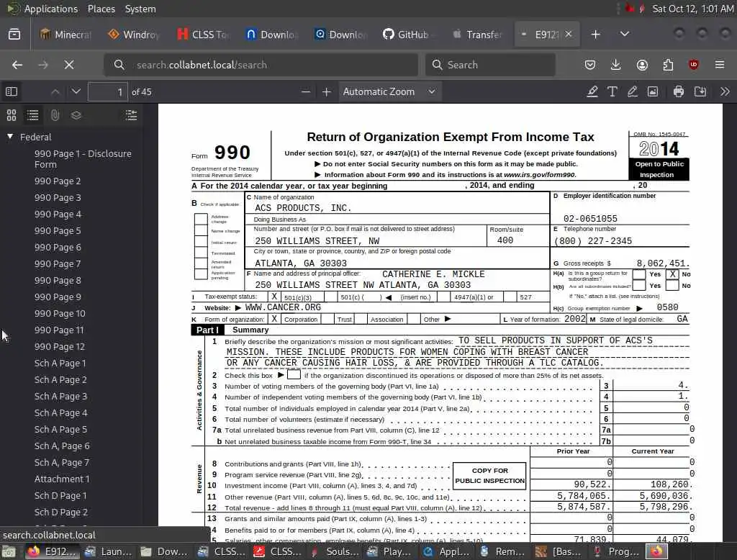The width and height of the screenshot is (737, 560).
Task: Print the PDF document
Action: pyautogui.click(x=678, y=91)
